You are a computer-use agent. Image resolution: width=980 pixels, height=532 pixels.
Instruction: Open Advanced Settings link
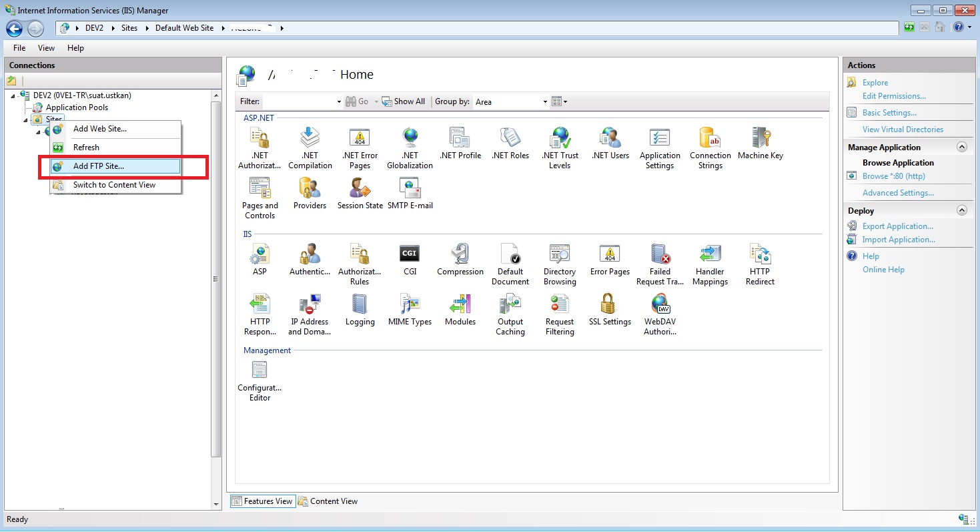pyautogui.click(x=898, y=193)
